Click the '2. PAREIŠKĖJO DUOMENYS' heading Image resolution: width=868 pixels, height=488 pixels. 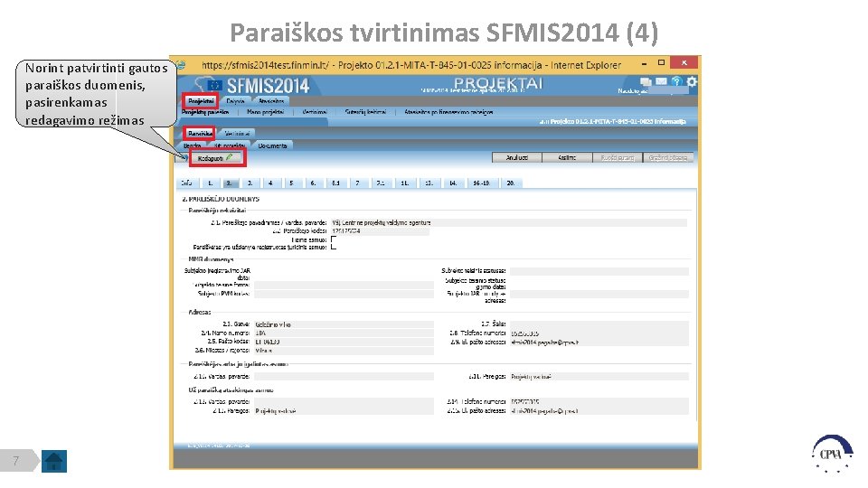tap(221, 199)
